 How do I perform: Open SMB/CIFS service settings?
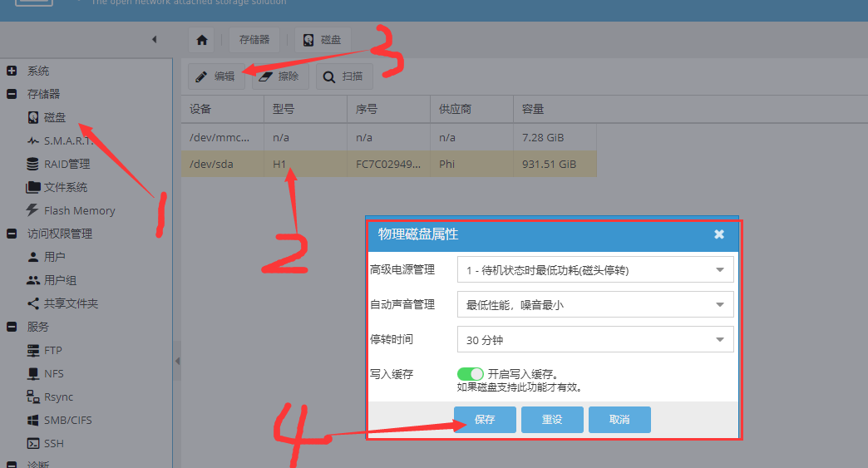click(x=59, y=421)
